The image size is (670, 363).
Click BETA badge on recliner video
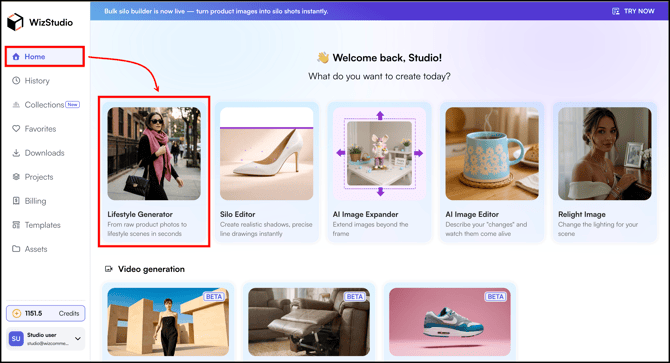point(355,296)
